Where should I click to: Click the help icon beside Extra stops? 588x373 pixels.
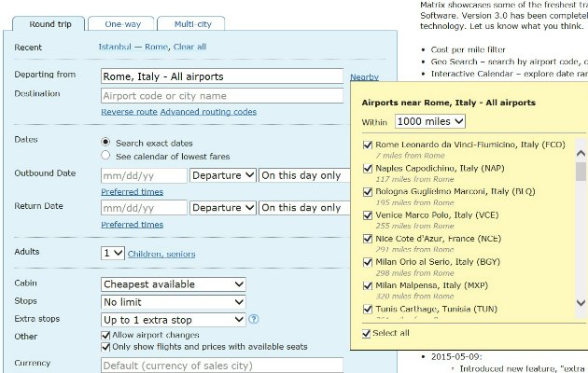point(254,320)
